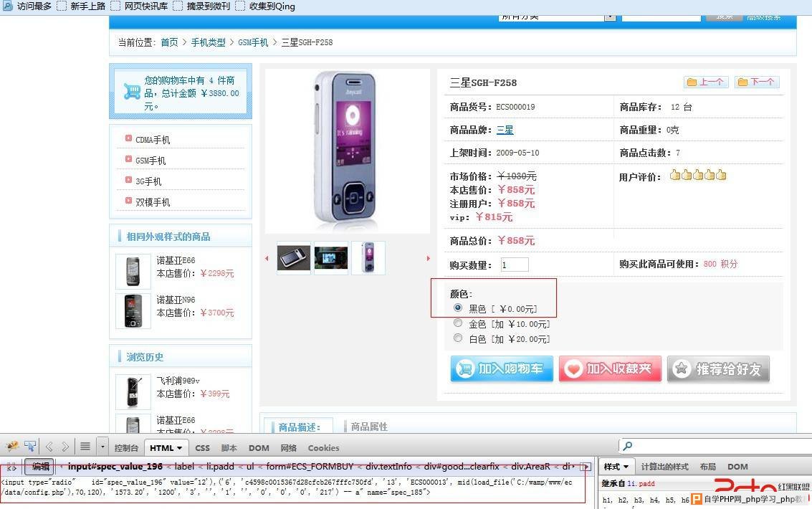Click the 编辑 button in Firebug
Image resolution: width=812 pixels, height=509 pixels.
pos(40,467)
